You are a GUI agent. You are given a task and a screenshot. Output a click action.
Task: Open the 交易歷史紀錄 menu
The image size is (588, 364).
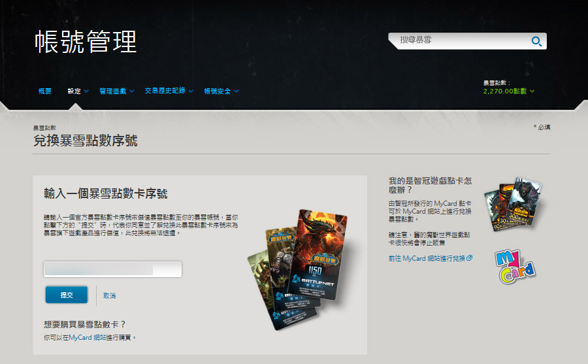(x=165, y=91)
